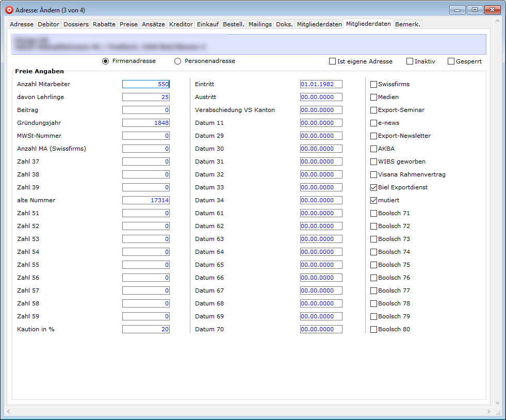This screenshot has width=506, height=420.
Task: Open the Mailings tab
Action: click(259, 24)
